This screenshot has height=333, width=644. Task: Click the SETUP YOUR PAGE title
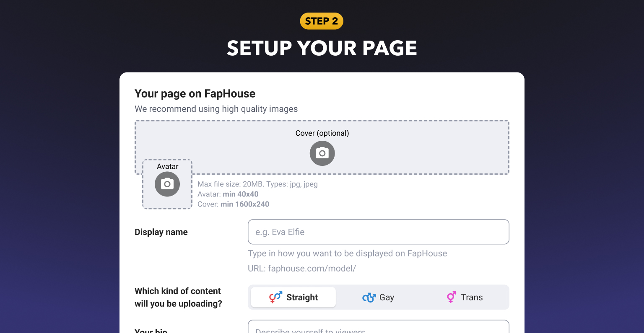[x=322, y=48]
